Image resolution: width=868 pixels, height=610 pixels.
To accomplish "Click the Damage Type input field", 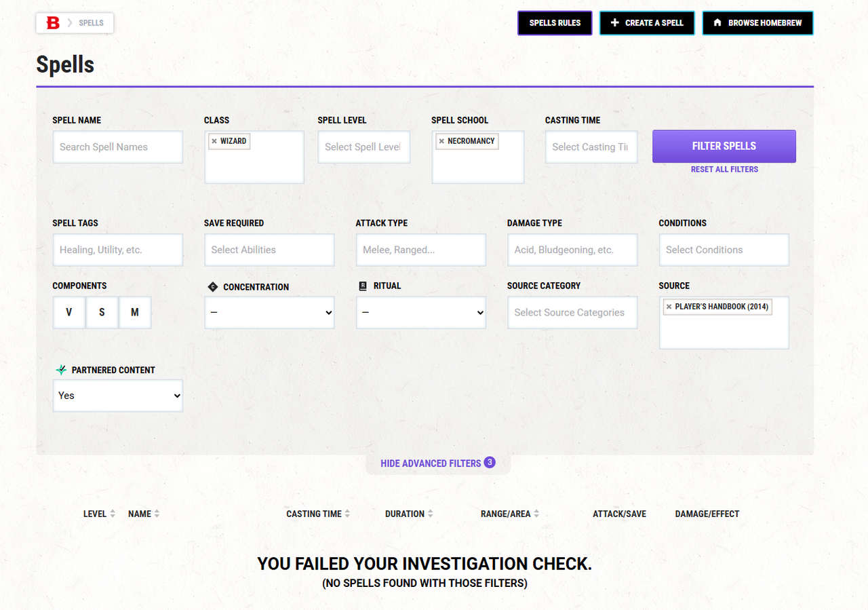I will pos(572,250).
